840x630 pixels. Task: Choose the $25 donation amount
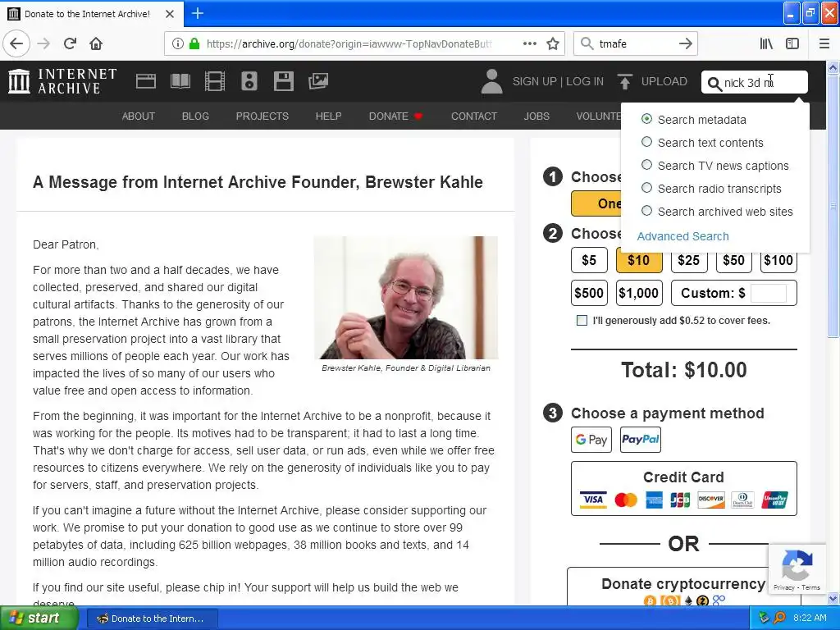coord(689,260)
